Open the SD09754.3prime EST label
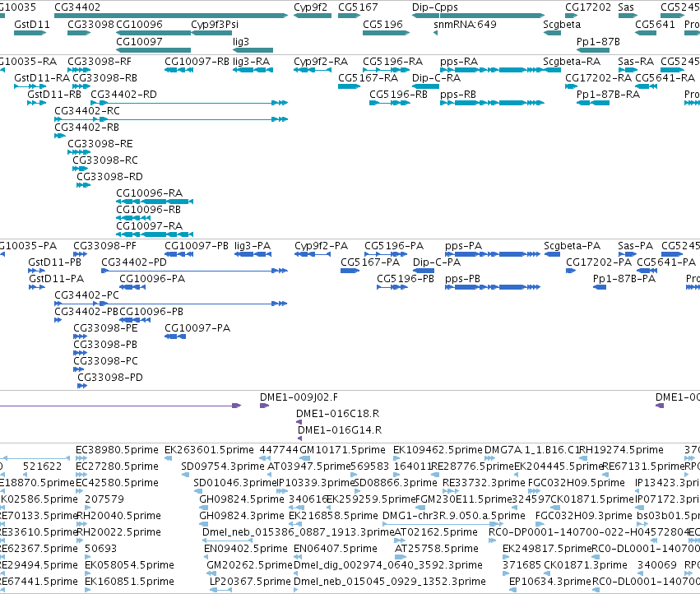This screenshot has width=700, height=594. coord(223,466)
